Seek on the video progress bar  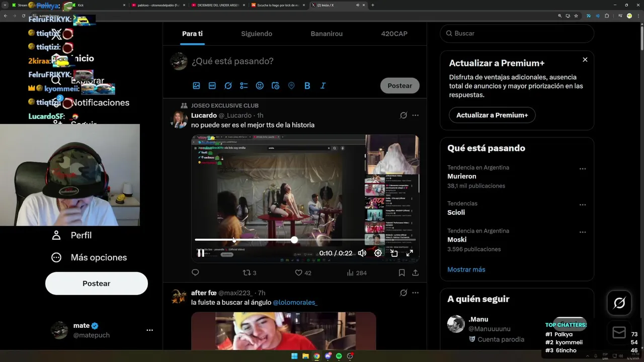click(x=305, y=240)
